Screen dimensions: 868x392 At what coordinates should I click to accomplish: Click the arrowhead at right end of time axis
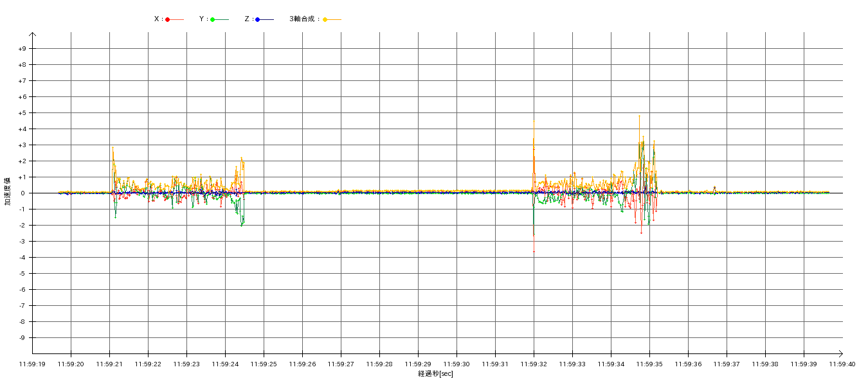[x=840, y=353]
